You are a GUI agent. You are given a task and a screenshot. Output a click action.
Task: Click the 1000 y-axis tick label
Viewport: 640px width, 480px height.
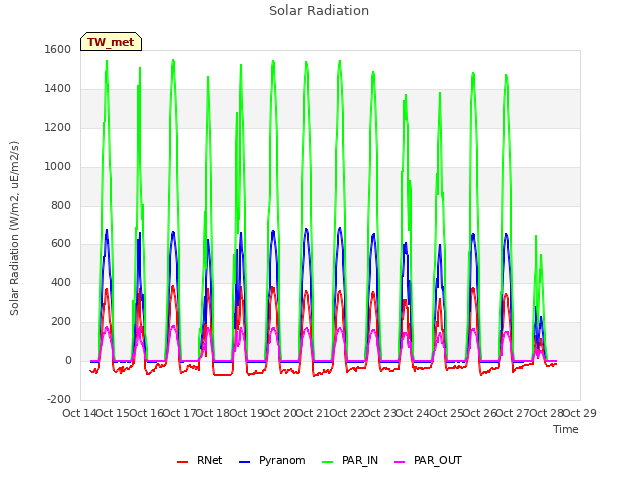point(58,166)
